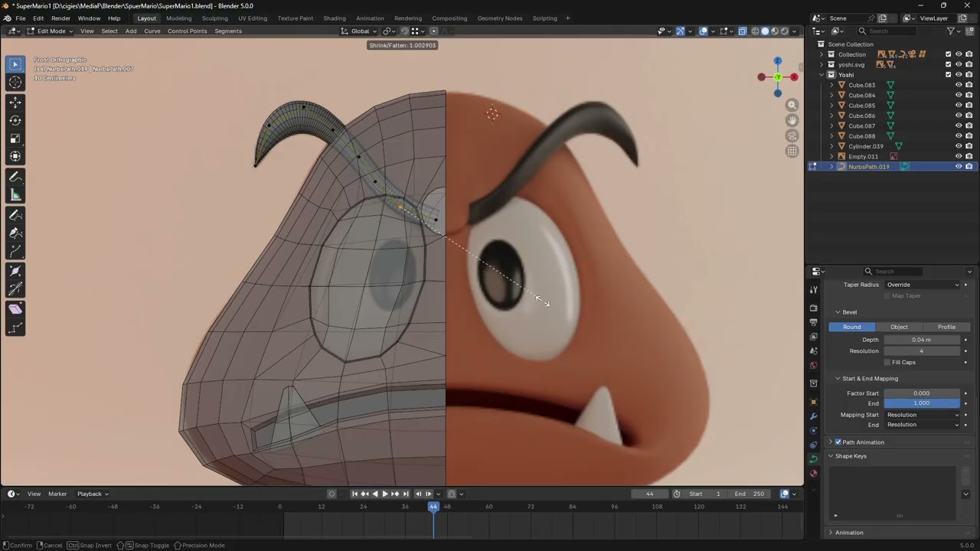Open the Taper Radius Override dropdown
Viewport: 980px width, 551px height.
click(x=922, y=285)
